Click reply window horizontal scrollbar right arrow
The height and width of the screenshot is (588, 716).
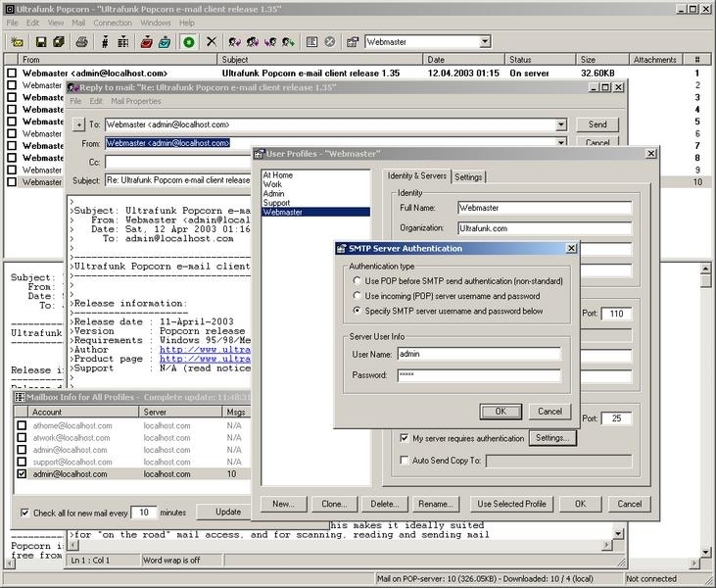(x=607, y=545)
